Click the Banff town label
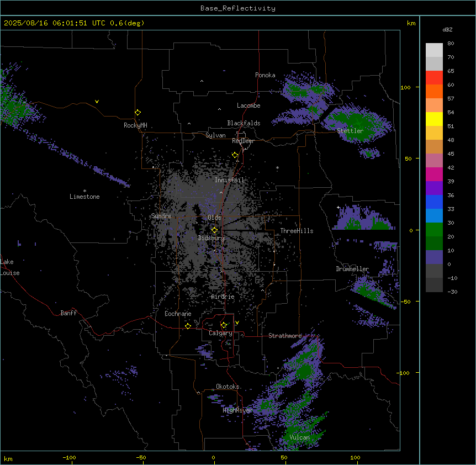Viewport: 476px width, 465px height. [x=68, y=313]
